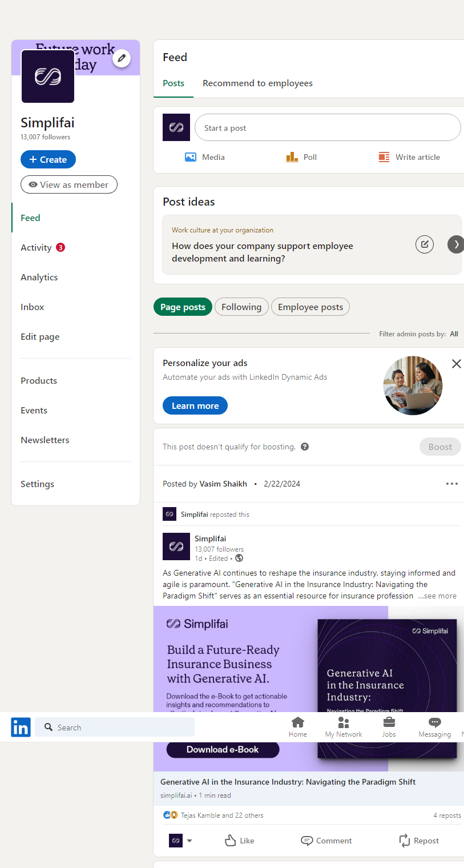Click Learn more about Dynamic Ads
This screenshot has width=464, height=868.
click(x=195, y=405)
